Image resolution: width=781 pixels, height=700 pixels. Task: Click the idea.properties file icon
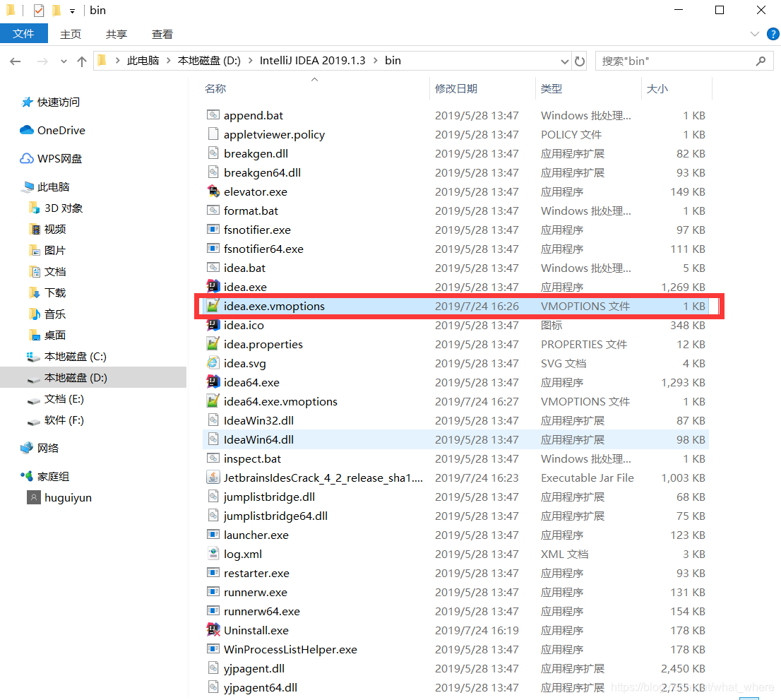pyautogui.click(x=213, y=344)
